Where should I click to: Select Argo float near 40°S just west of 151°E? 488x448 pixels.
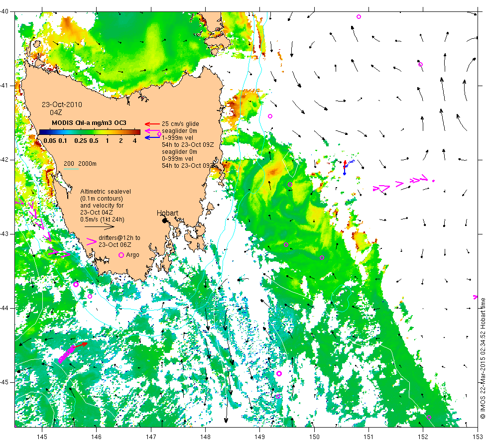pyautogui.click(x=359, y=17)
